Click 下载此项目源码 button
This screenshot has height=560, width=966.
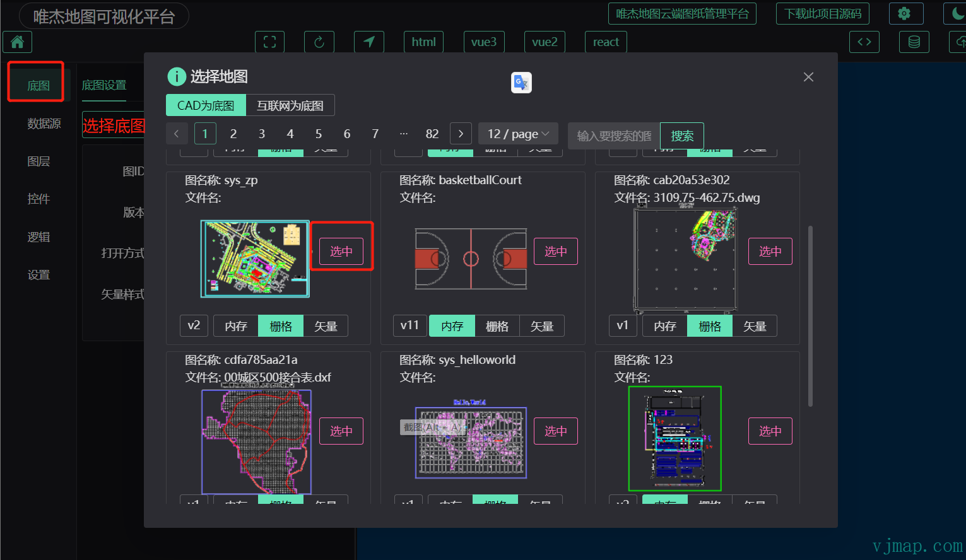point(823,13)
